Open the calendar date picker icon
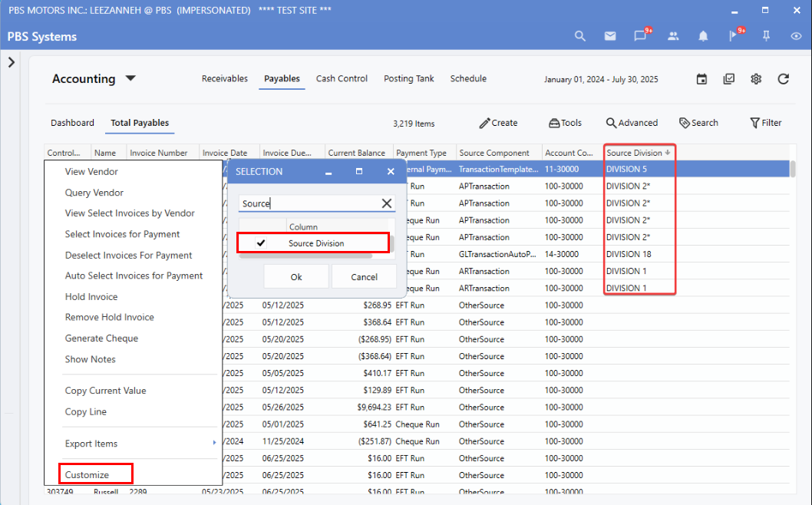Viewport: 812px width, 505px height. tap(701, 79)
